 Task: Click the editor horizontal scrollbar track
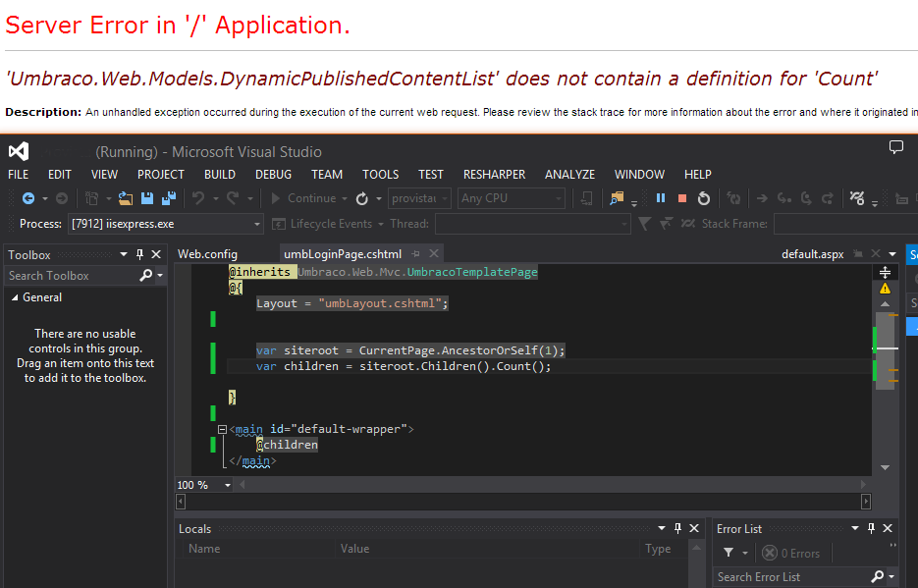pos(522,502)
